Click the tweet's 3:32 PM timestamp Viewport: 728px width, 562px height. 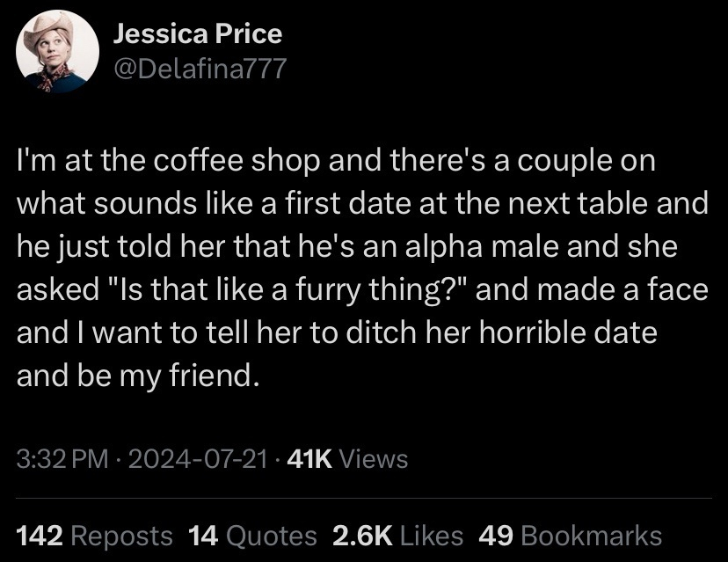point(60,458)
